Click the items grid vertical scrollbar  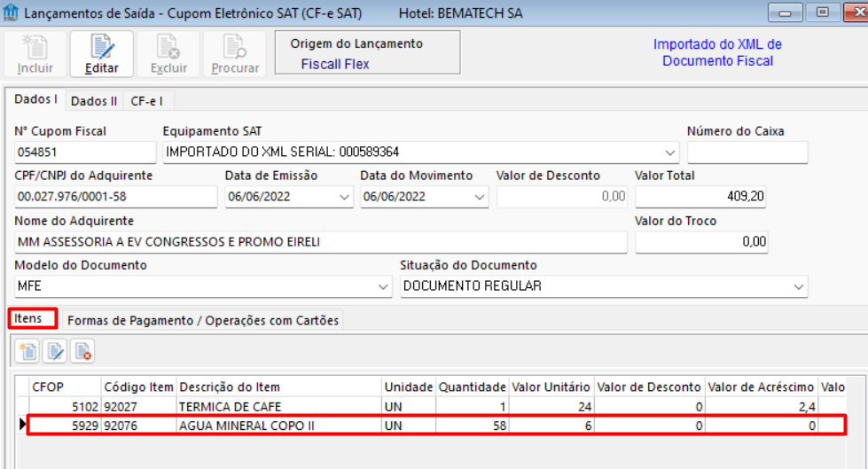[x=856, y=424]
